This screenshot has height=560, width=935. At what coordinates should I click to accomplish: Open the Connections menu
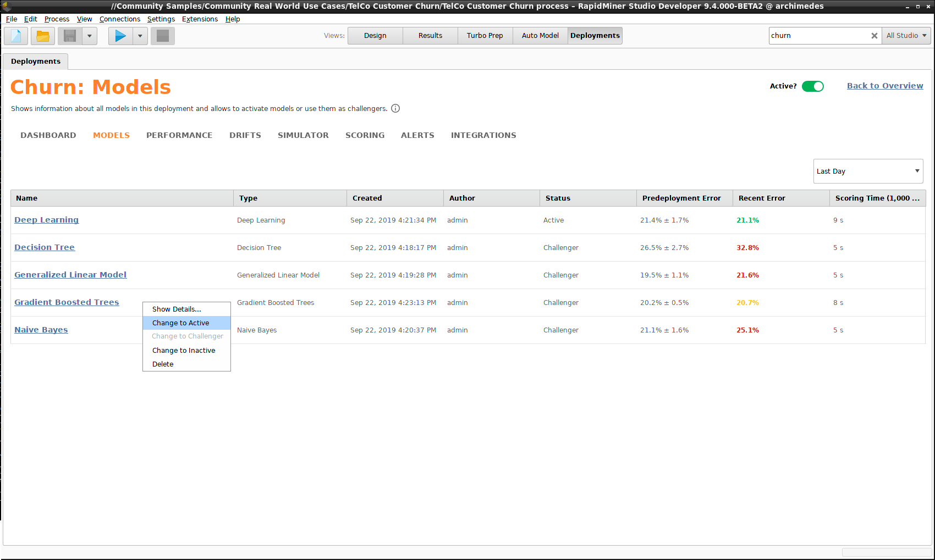120,19
